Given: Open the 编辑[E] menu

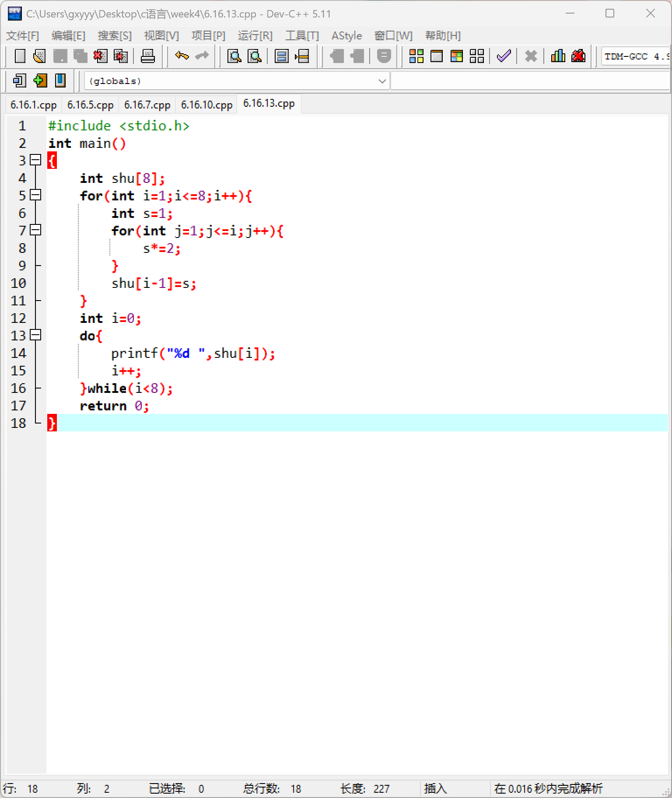Looking at the screenshot, I should 68,35.
